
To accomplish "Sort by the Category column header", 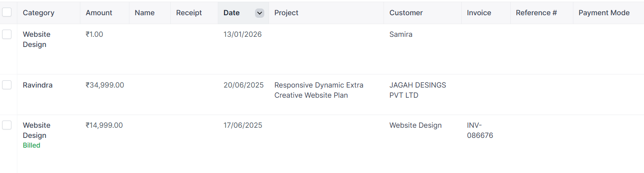I will pyautogui.click(x=38, y=13).
